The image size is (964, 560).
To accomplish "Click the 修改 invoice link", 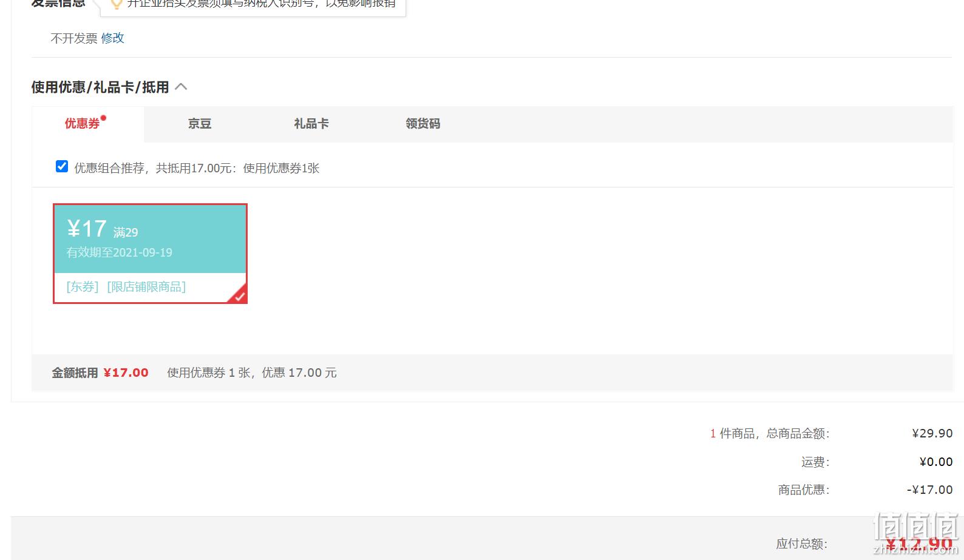I will 112,38.
